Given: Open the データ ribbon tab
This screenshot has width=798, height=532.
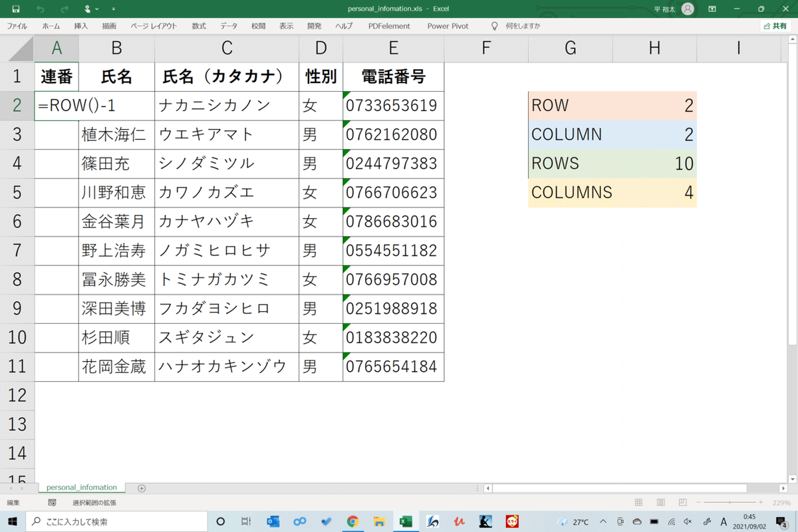Looking at the screenshot, I should [229, 26].
